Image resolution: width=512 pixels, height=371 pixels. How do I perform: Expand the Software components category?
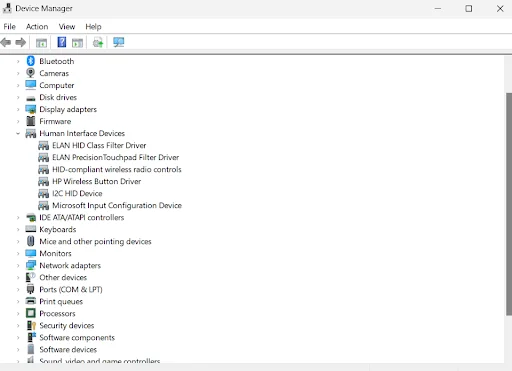18,337
